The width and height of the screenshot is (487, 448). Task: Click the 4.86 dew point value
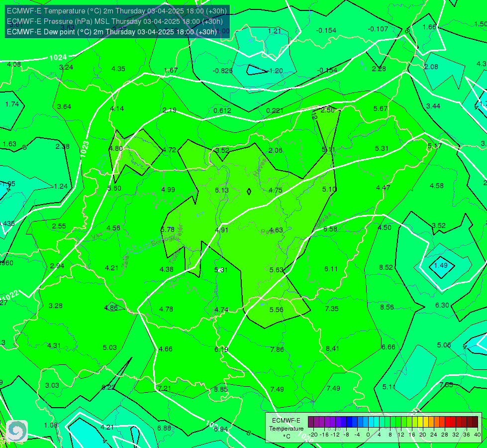click(x=111, y=308)
